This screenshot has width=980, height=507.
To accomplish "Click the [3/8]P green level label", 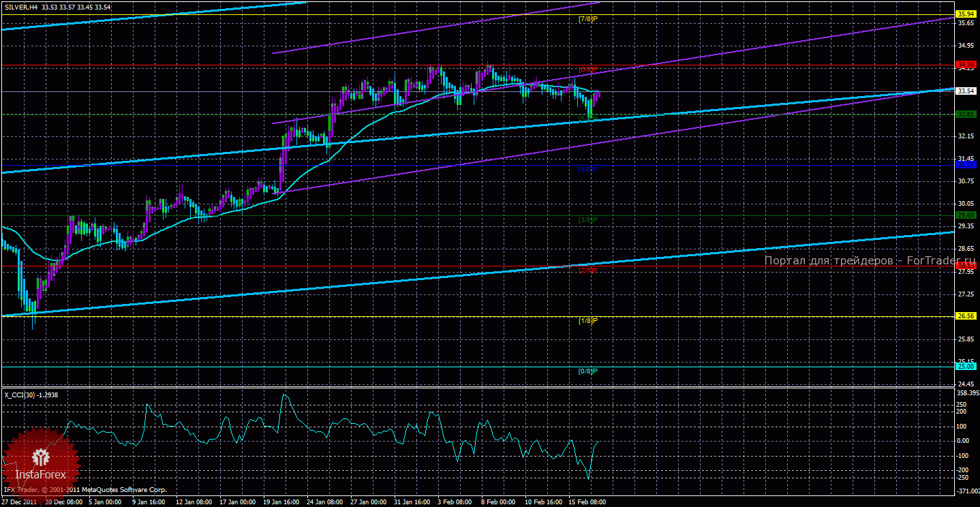I will 587,219.
